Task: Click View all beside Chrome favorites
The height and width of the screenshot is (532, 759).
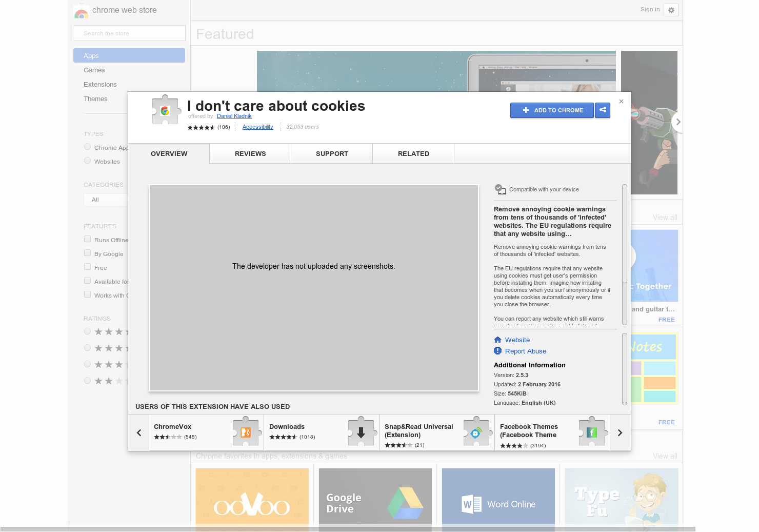Action: (x=665, y=456)
